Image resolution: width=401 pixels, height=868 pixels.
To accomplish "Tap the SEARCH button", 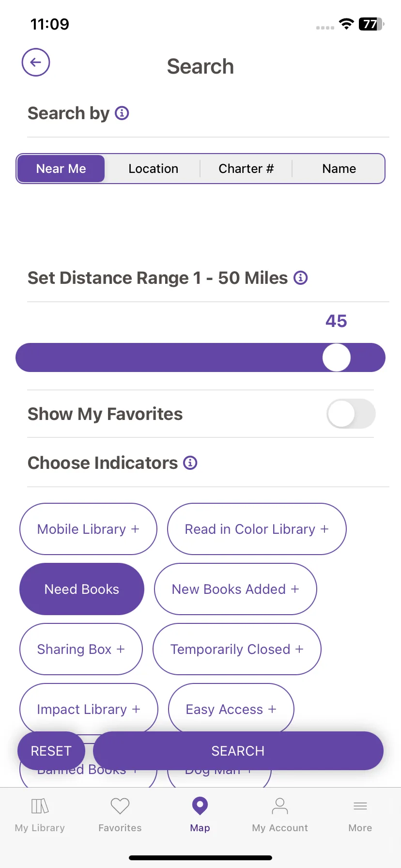I will coord(238,751).
